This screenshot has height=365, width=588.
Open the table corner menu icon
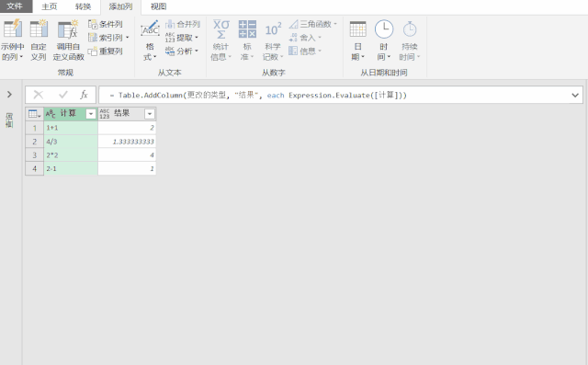pyautogui.click(x=35, y=114)
